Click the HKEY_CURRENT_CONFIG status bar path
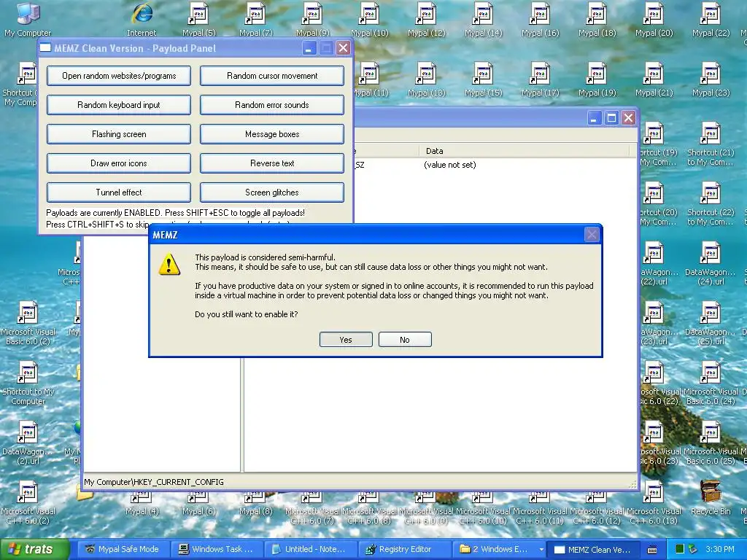Screen dimensions: 747x560 click(x=154, y=482)
